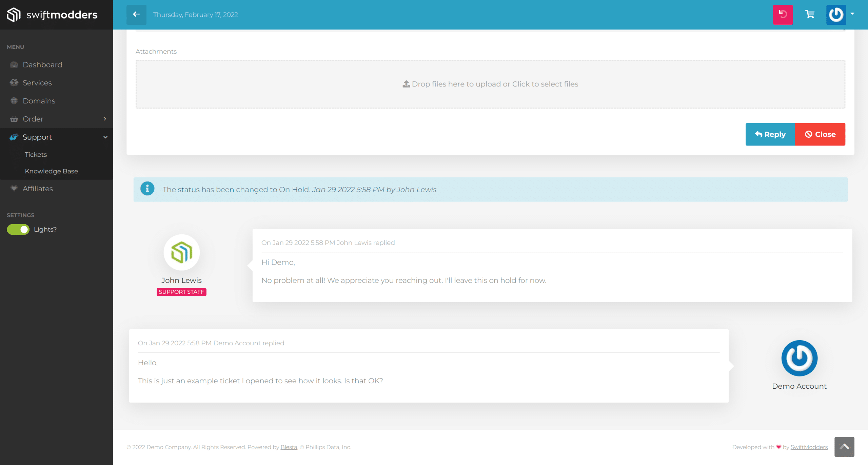Click the info icon in status alert
868x465 pixels.
tap(147, 189)
